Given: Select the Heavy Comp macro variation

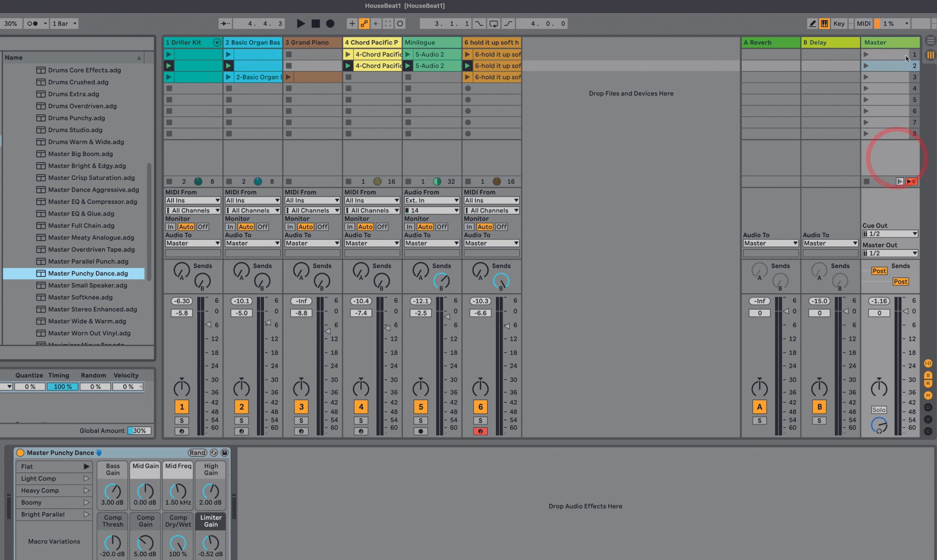Looking at the screenshot, I should pyautogui.click(x=54, y=490).
